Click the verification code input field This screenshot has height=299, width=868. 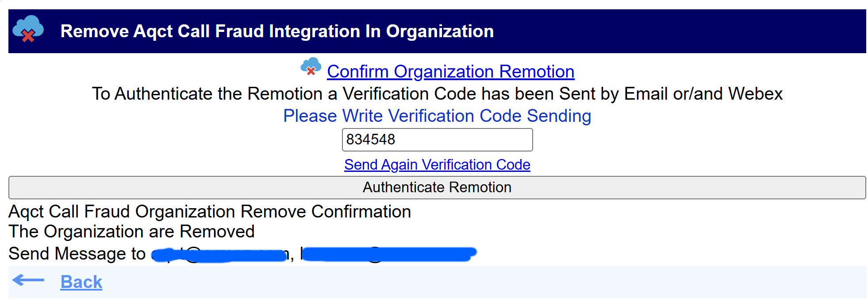tap(437, 140)
